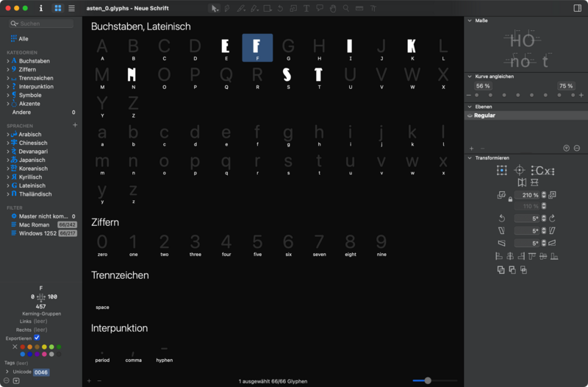This screenshot has width=588, height=387.
Task: Select the Mac Roman filter
Action: click(x=35, y=224)
